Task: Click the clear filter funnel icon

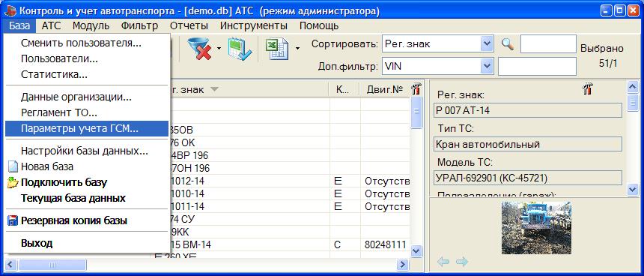Action: [199, 49]
